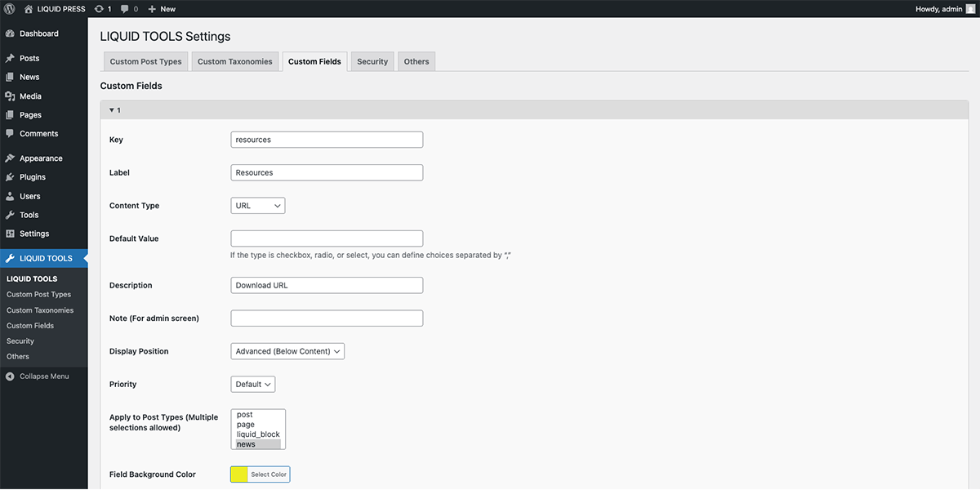Go to Custom Post Types submenu link
The image size is (980, 490).
pos(38,294)
